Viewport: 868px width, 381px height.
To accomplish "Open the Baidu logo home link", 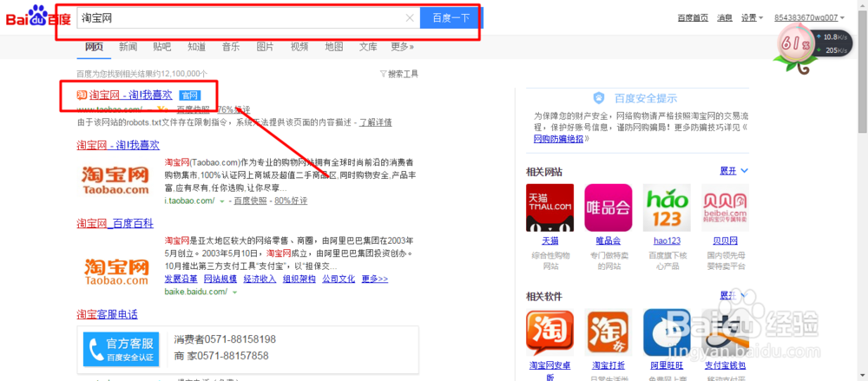I will click(39, 17).
